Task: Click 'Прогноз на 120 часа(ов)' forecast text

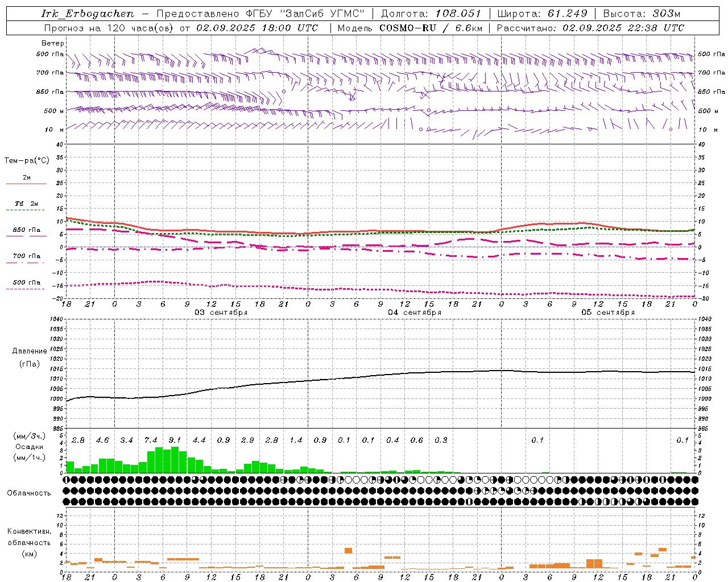Action: click(x=109, y=28)
